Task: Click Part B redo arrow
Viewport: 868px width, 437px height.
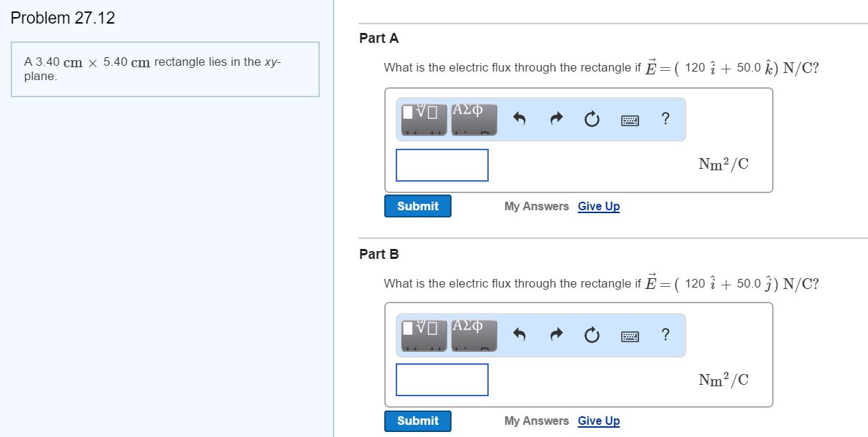Action: click(x=556, y=335)
